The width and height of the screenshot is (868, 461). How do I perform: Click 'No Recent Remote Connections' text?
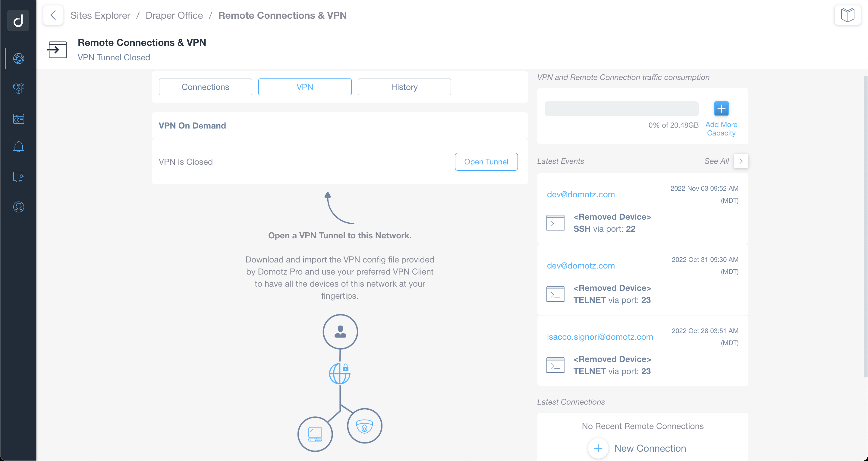[643, 426]
